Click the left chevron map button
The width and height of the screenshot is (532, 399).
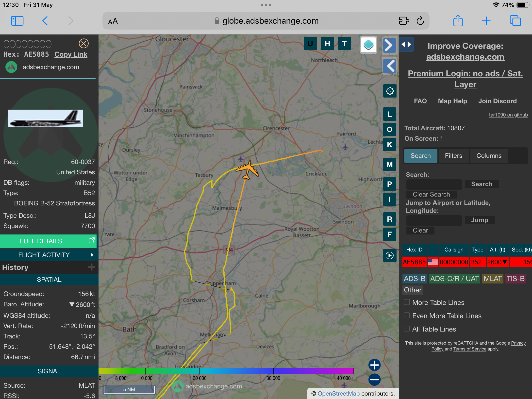[x=390, y=66]
